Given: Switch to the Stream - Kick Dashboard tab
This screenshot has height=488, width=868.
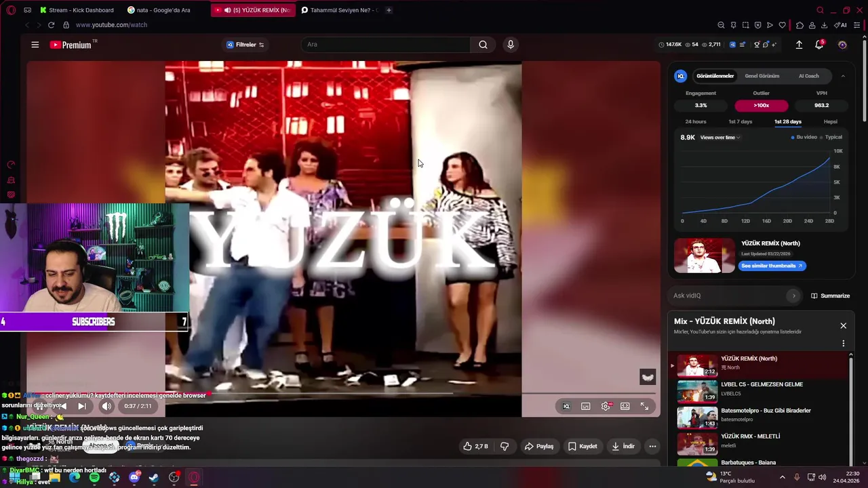Looking at the screenshot, I should click(x=77, y=10).
